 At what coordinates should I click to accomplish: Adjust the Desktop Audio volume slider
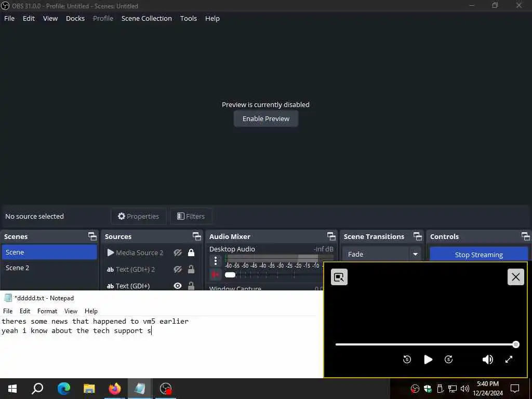point(230,274)
